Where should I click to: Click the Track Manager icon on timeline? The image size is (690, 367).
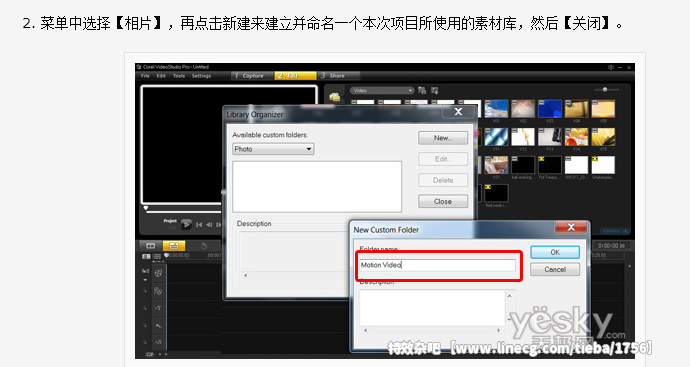(x=145, y=256)
